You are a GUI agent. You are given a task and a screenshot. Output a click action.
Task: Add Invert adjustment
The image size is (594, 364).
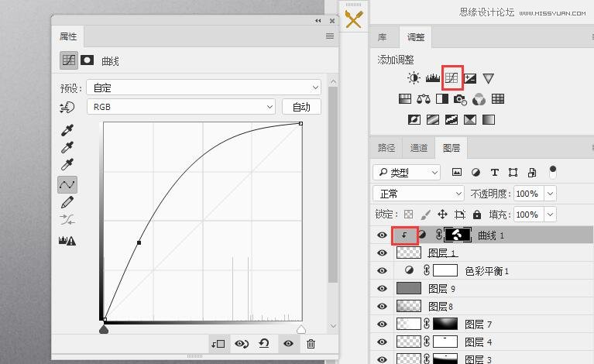coord(414,120)
